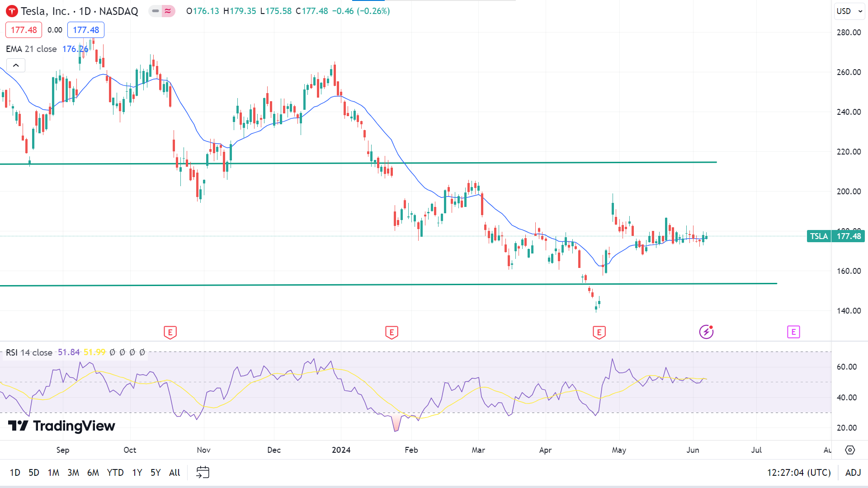The width and height of the screenshot is (868, 488).
Task: Click the blue 177.48 buy price button
Action: pyautogui.click(x=86, y=30)
